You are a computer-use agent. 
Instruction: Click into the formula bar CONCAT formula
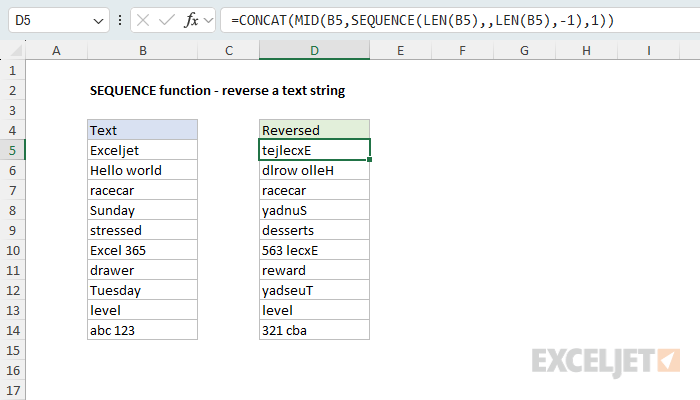coord(422,20)
